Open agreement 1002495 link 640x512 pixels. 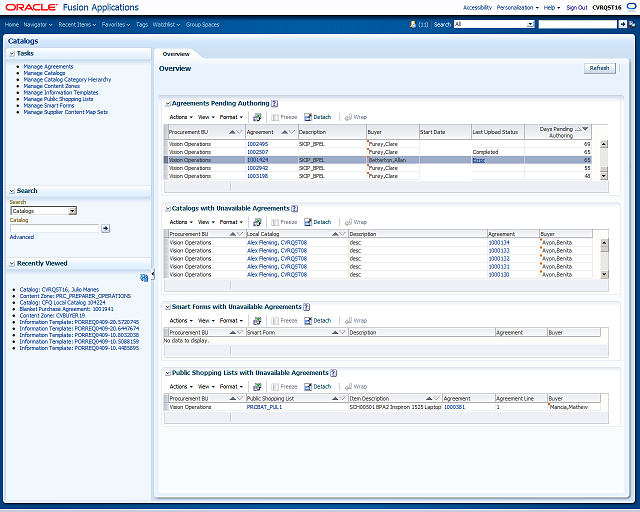(x=258, y=144)
